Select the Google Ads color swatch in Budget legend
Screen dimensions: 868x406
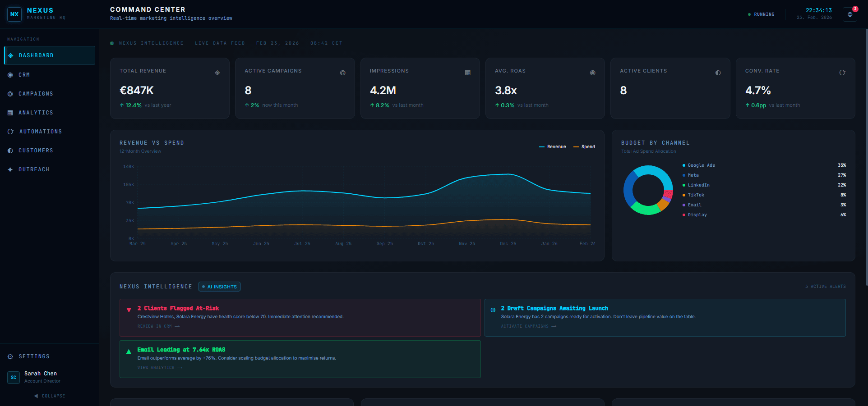684,165
